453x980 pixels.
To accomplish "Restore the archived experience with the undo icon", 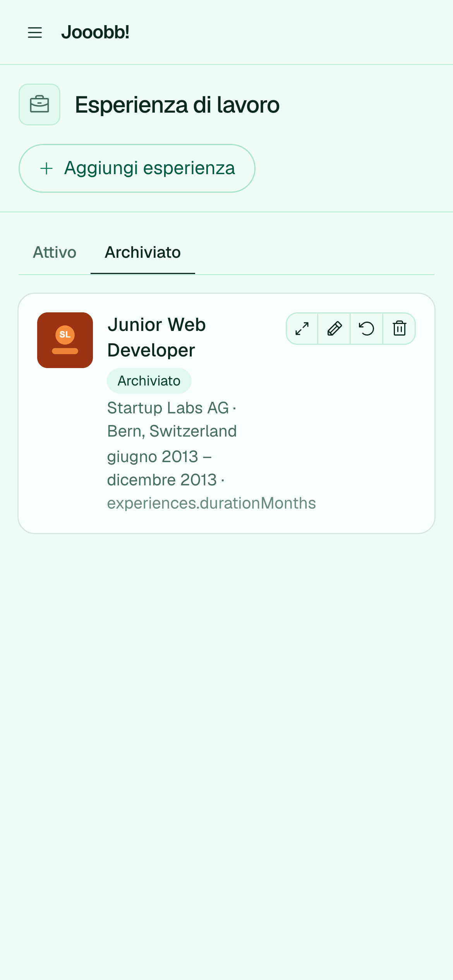I will 367,329.
